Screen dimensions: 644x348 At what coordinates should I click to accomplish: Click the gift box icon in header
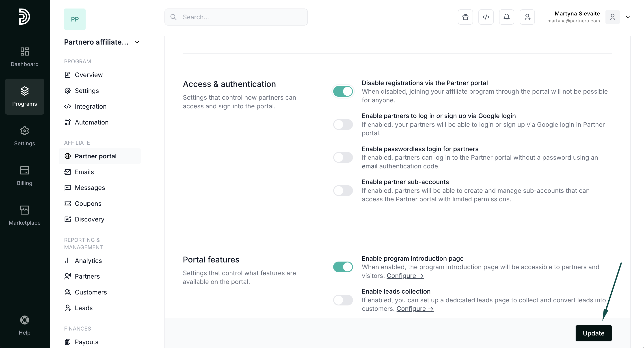pyautogui.click(x=465, y=17)
